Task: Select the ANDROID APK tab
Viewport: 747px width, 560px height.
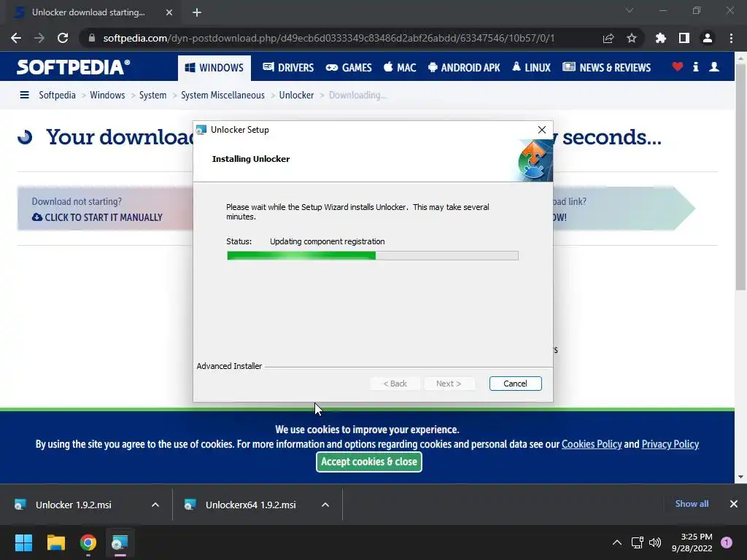Action: (x=464, y=68)
